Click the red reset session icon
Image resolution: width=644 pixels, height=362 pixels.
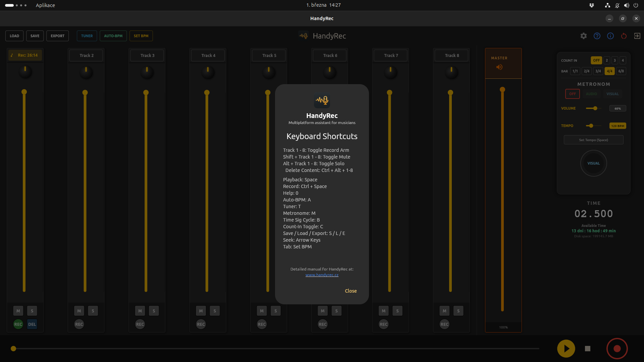[624, 36]
